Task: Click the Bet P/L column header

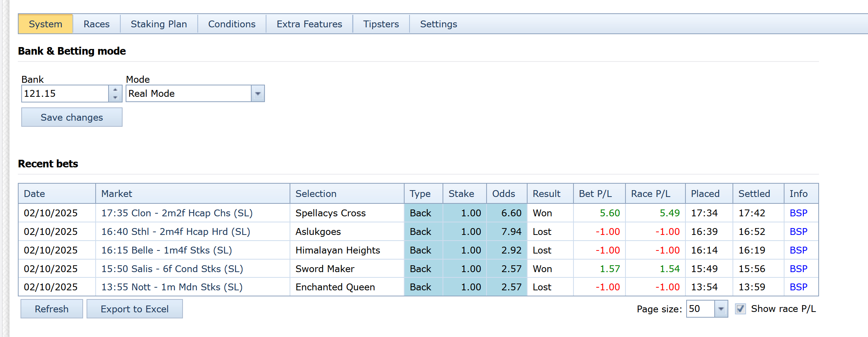Action: pos(595,194)
